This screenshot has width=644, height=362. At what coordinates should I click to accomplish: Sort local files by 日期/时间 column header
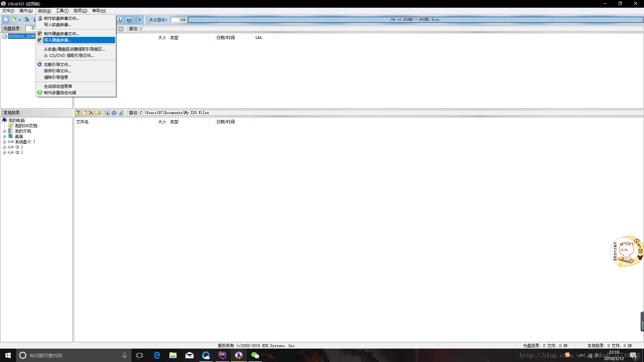[x=233, y=122]
